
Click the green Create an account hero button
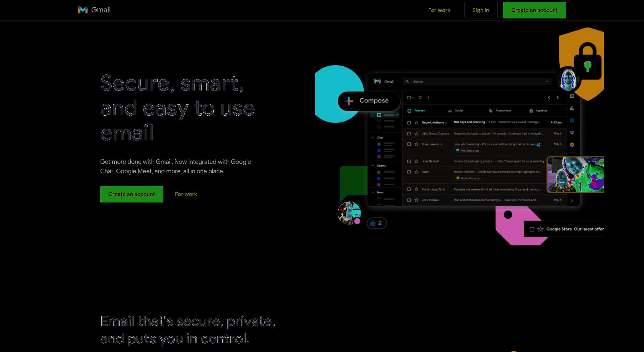[x=131, y=194]
